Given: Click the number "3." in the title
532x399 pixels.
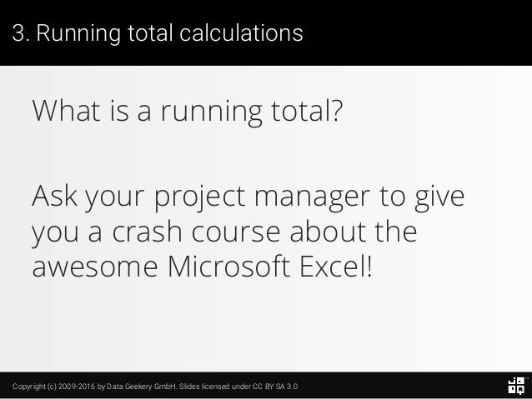Looking at the screenshot, I should click(21, 33).
